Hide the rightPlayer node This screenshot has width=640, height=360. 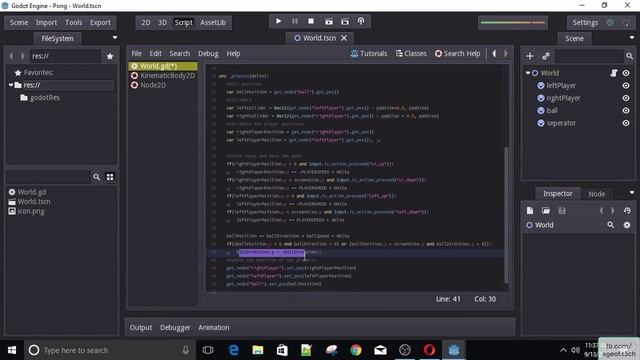click(626, 98)
